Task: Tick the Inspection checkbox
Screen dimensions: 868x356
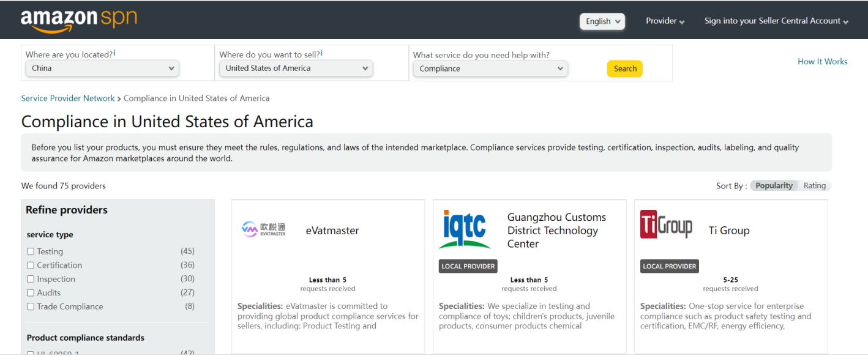Action: tap(31, 279)
